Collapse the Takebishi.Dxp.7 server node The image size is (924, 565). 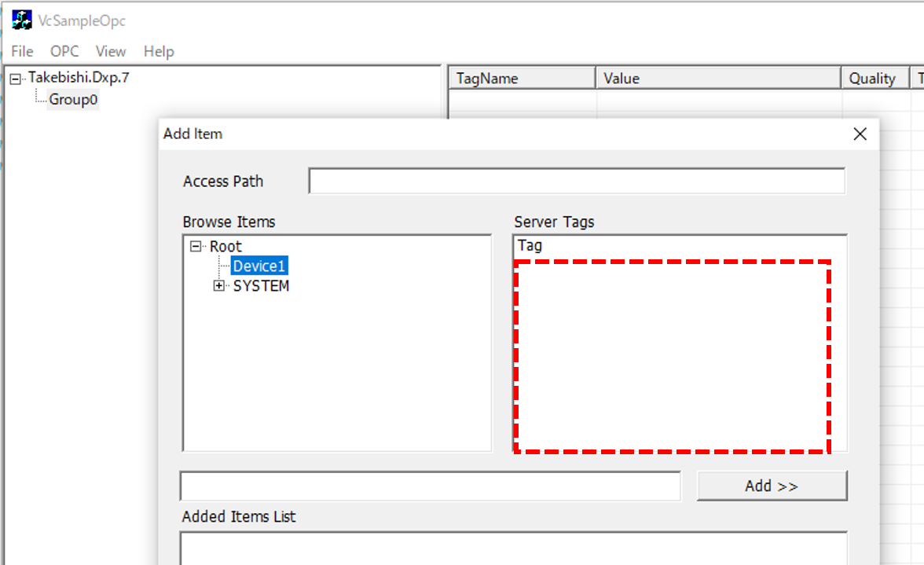click(x=15, y=79)
